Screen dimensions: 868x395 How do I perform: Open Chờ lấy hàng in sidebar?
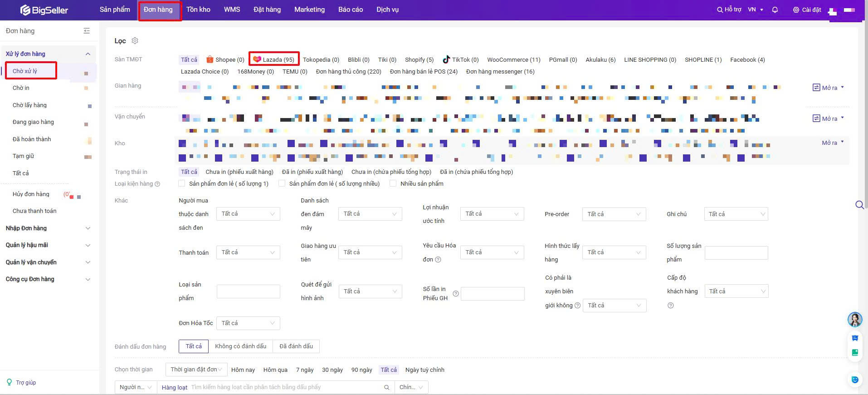point(29,105)
